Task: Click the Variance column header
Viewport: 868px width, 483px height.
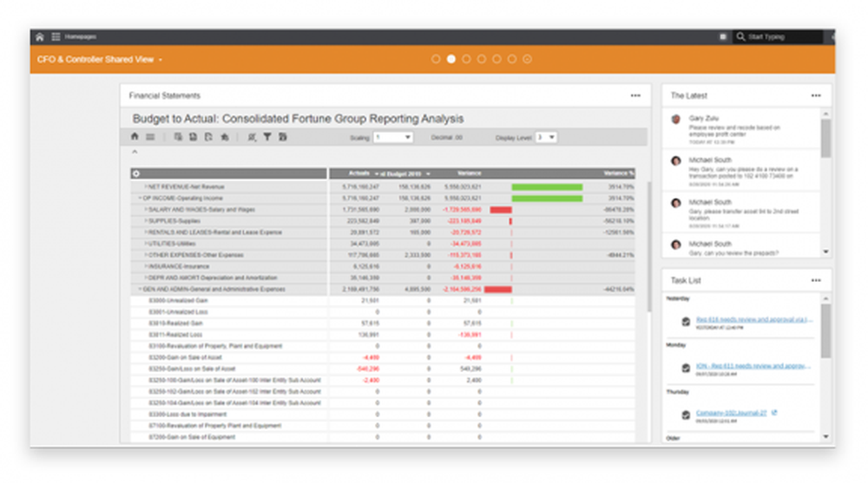Action: [469, 173]
